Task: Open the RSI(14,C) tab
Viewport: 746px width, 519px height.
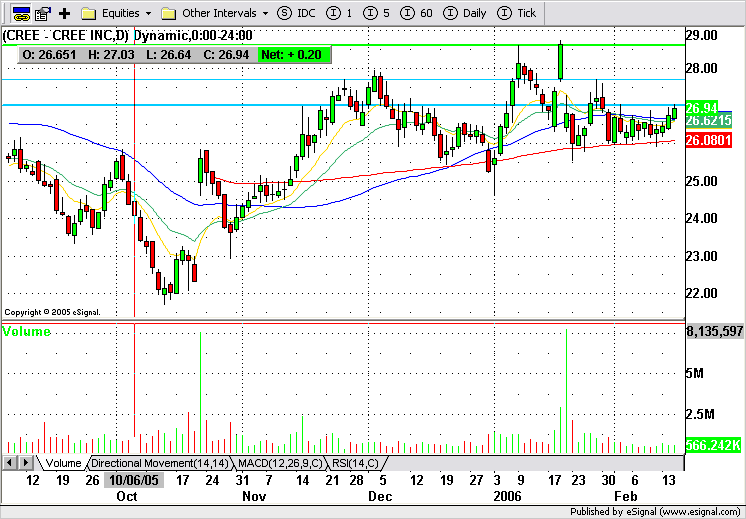Action: point(355,463)
